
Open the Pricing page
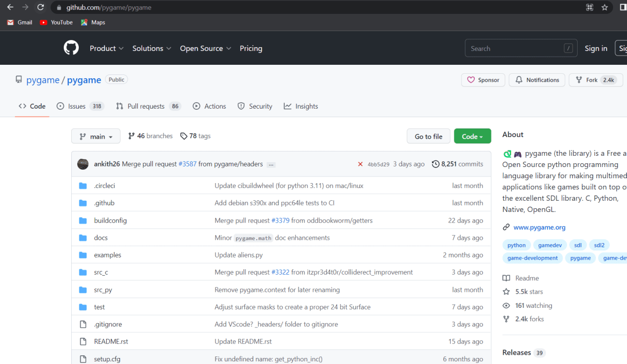[x=251, y=48]
